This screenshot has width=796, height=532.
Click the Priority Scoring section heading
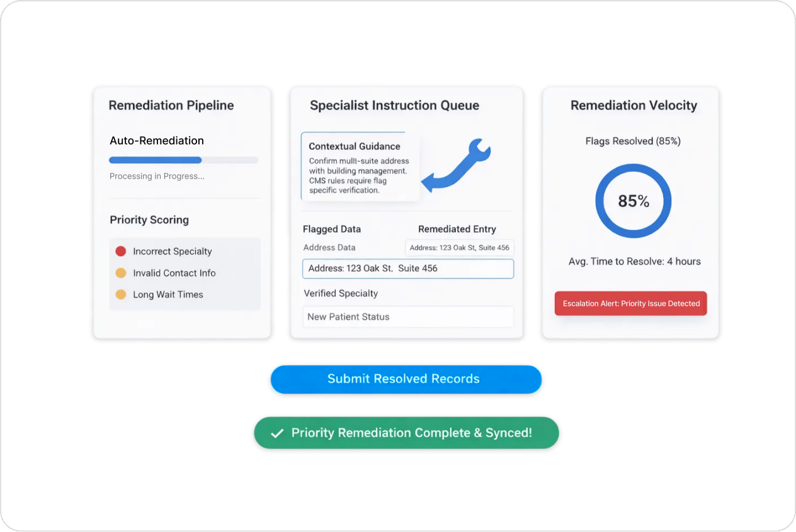click(149, 220)
